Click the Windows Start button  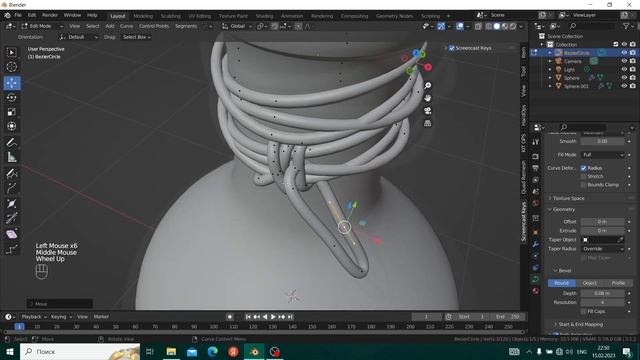(x=9, y=351)
